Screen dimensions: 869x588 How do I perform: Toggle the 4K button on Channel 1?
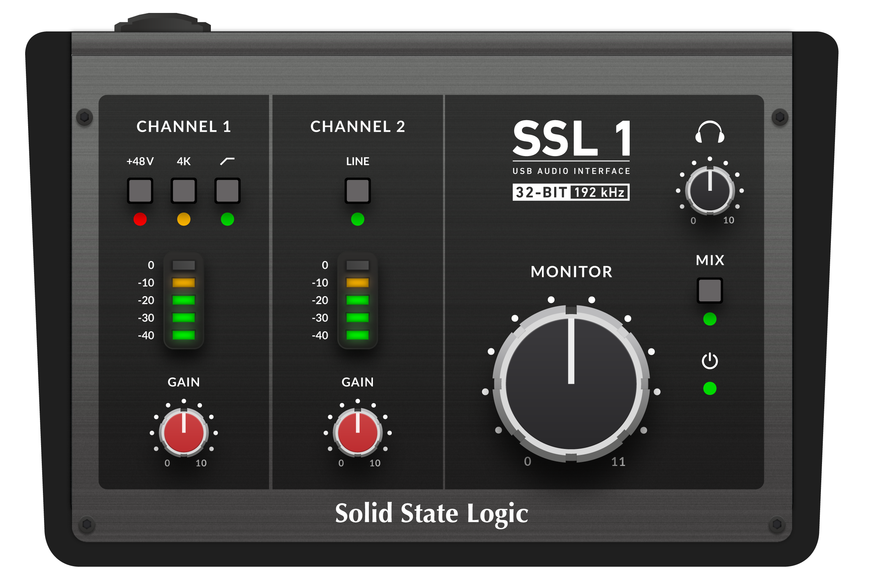click(184, 191)
